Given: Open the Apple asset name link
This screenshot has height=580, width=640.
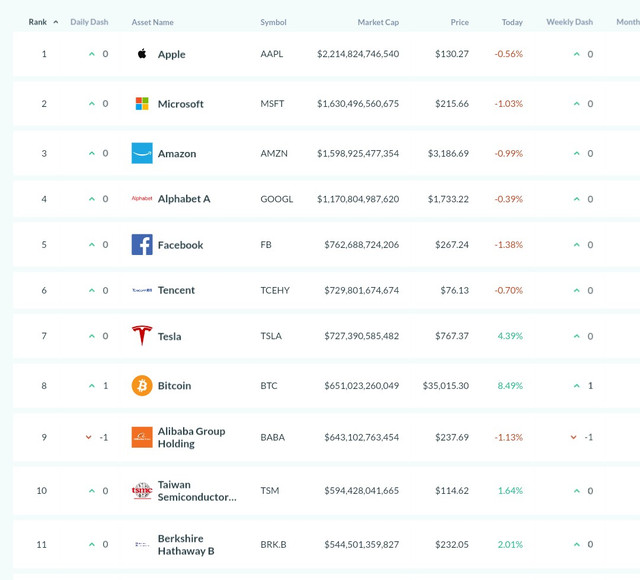Looking at the screenshot, I should [171, 54].
